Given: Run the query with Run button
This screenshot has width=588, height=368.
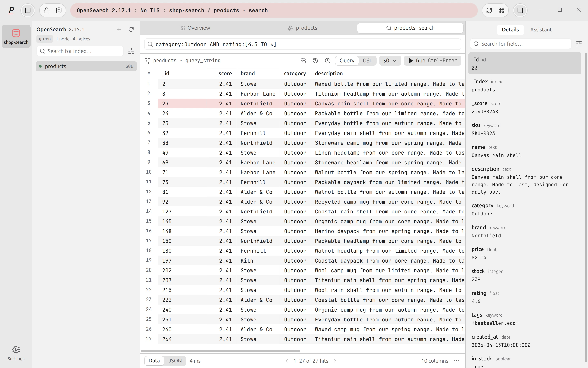Looking at the screenshot, I should pos(432,61).
